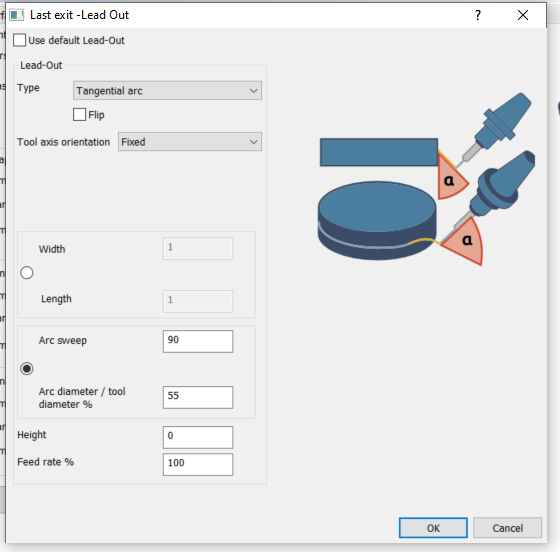Click the help question mark icon
The height and width of the screenshot is (552, 560).
tap(478, 15)
